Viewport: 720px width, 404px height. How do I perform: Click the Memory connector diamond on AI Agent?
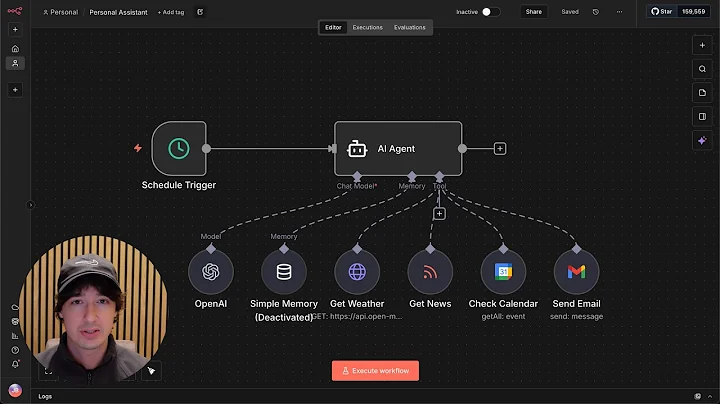coord(412,176)
